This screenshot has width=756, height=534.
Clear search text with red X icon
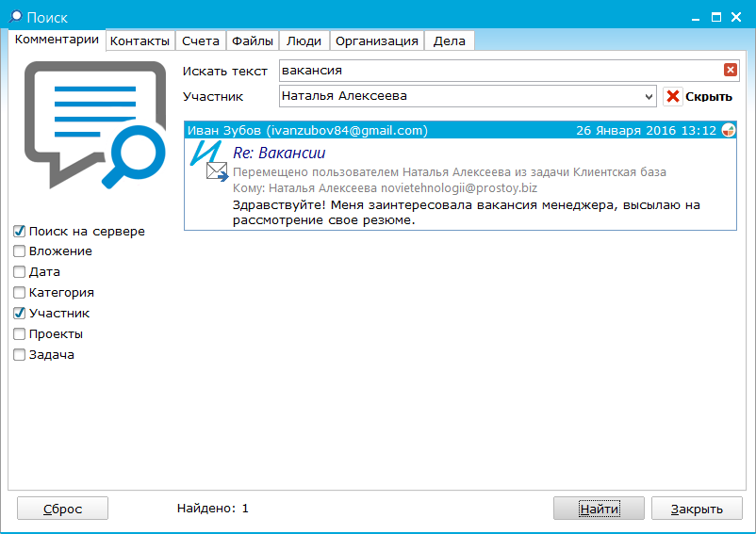pos(731,70)
